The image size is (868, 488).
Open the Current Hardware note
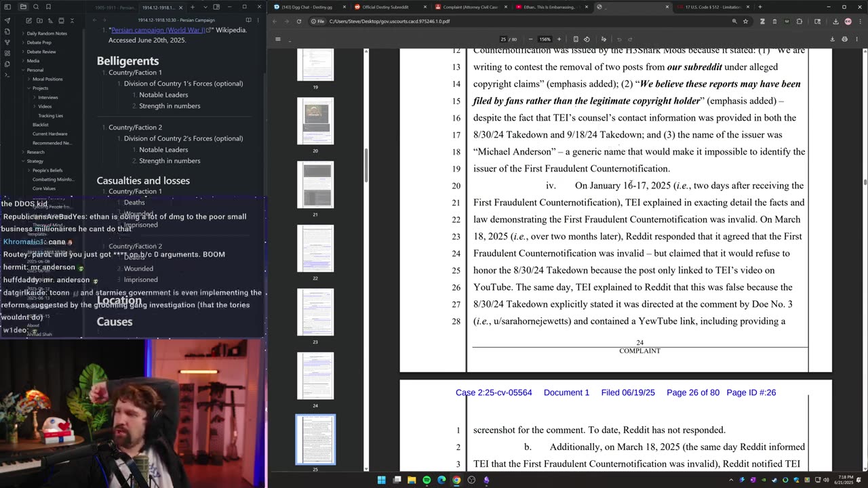pos(50,134)
